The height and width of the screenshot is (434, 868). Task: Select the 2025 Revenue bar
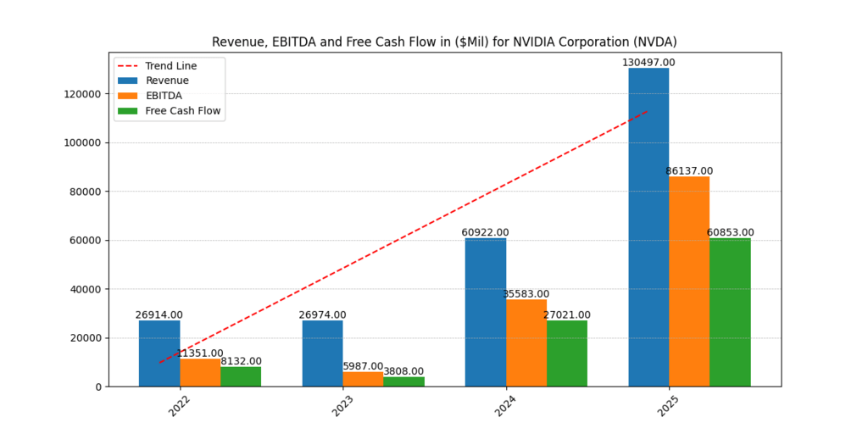(x=648, y=227)
